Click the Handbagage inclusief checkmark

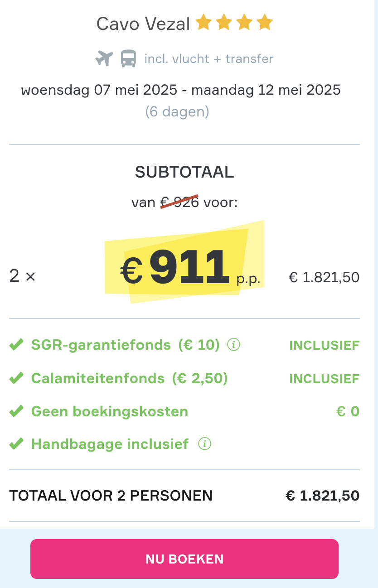tap(16, 444)
